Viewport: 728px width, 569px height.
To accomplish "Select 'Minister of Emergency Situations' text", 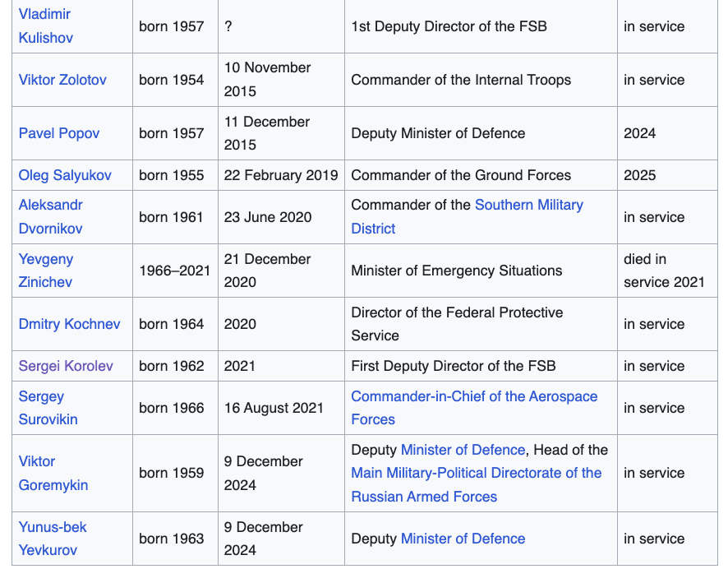I will (x=457, y=271).
